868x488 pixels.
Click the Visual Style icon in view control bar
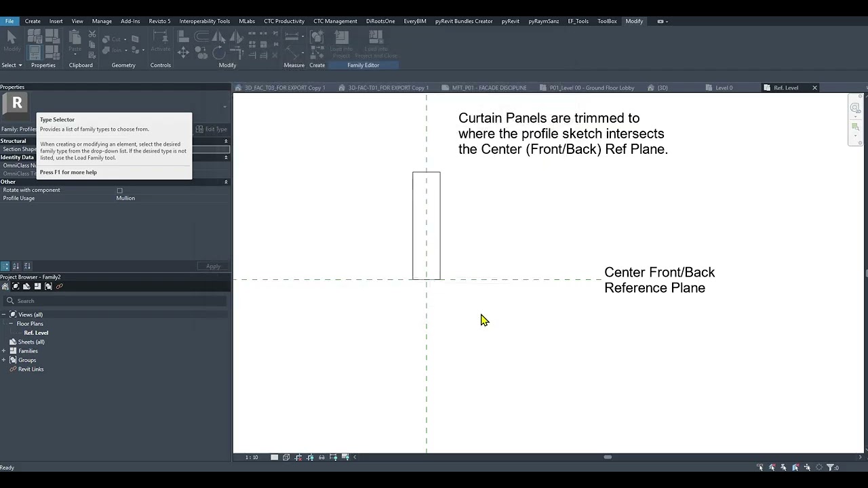(286, 457)
